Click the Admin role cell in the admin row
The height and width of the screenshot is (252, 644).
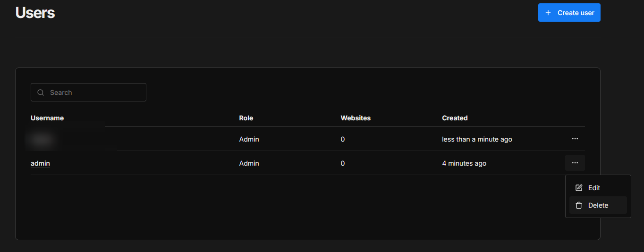pos(249,163)
